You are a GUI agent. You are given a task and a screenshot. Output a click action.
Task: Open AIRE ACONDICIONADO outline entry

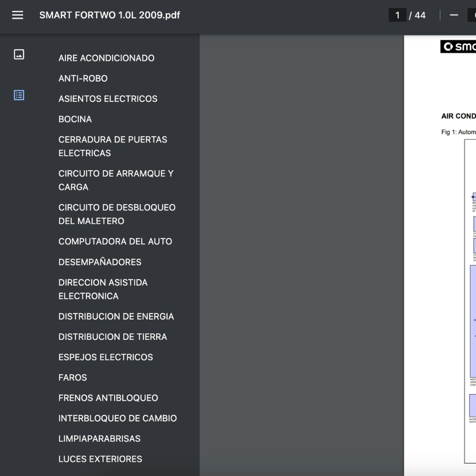[x=107, y=58]
